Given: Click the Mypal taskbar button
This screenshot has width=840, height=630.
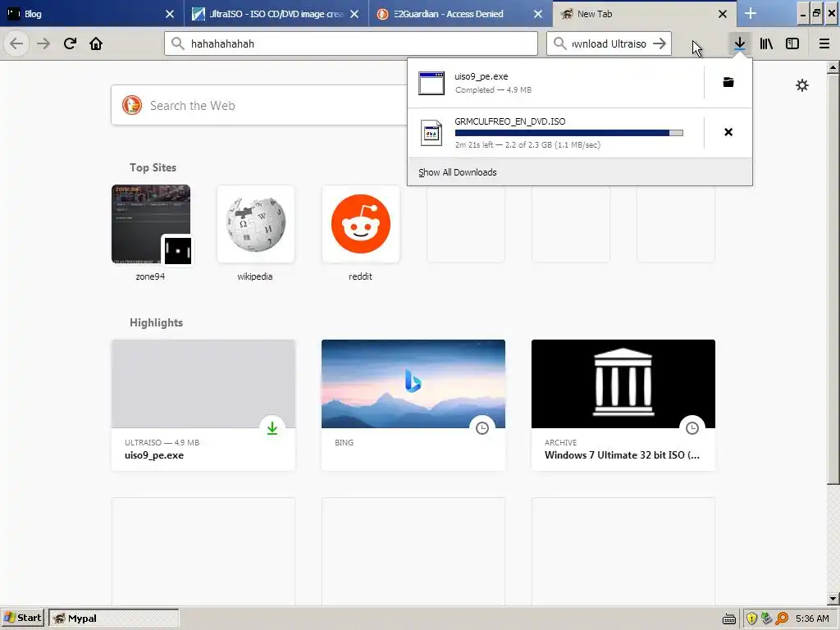Looking at the screenshot, I should click(113, 619).
